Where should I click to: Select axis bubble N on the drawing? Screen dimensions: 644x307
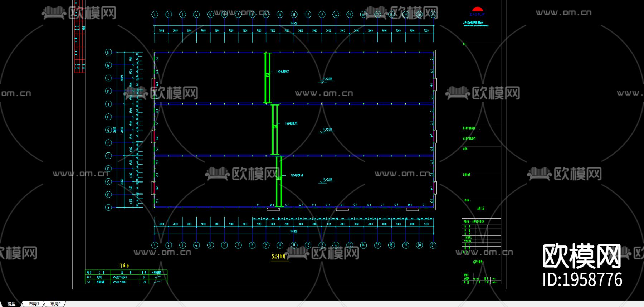pos(108,52)
